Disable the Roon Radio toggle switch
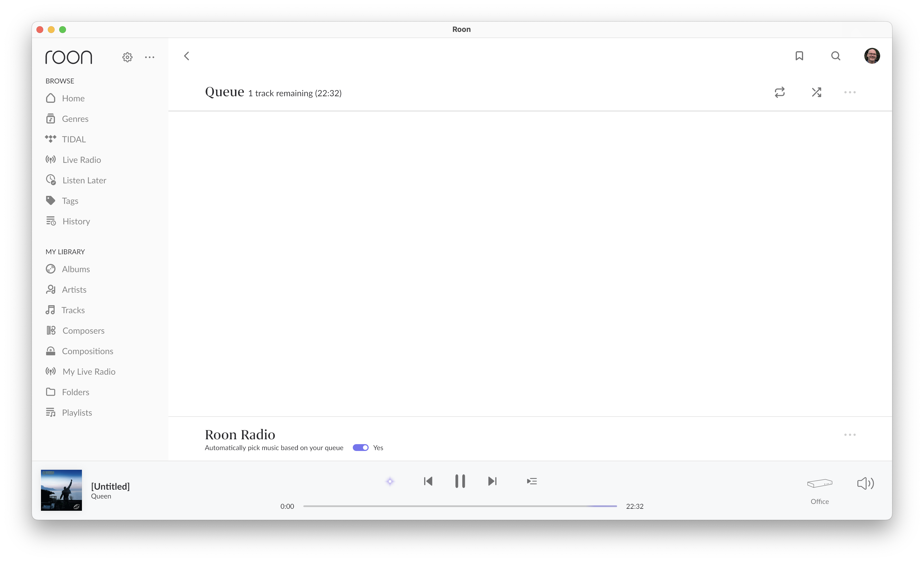Screen dimensions: 924x562 coord(361,448)
